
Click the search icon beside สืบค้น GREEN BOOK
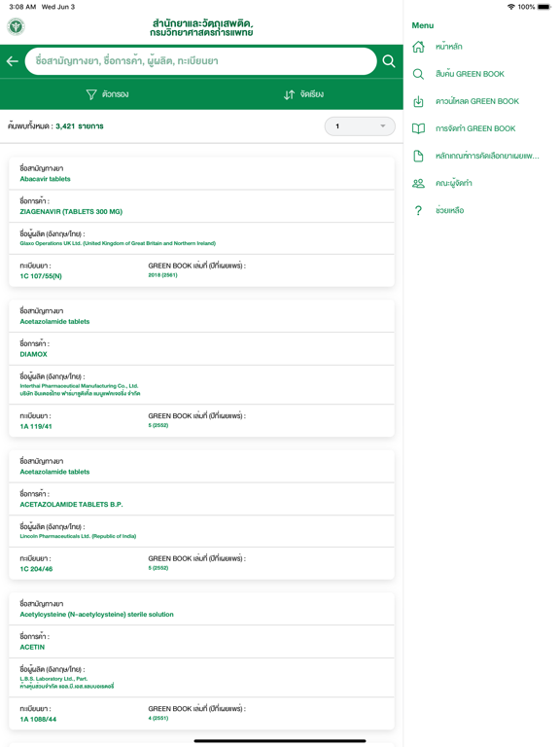coord(418,74)
